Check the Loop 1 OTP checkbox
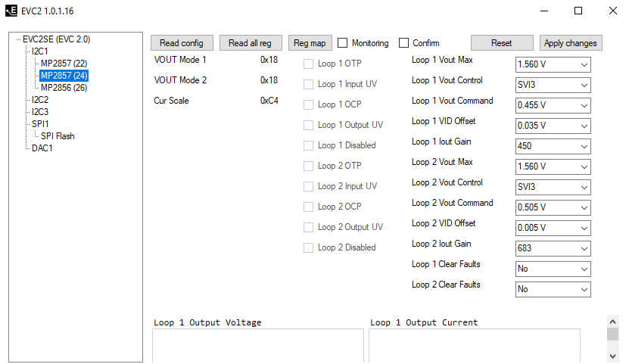Image resolution: width=629 pixels, height=364 pixels. pyautogui.click(x=309, y=64)
